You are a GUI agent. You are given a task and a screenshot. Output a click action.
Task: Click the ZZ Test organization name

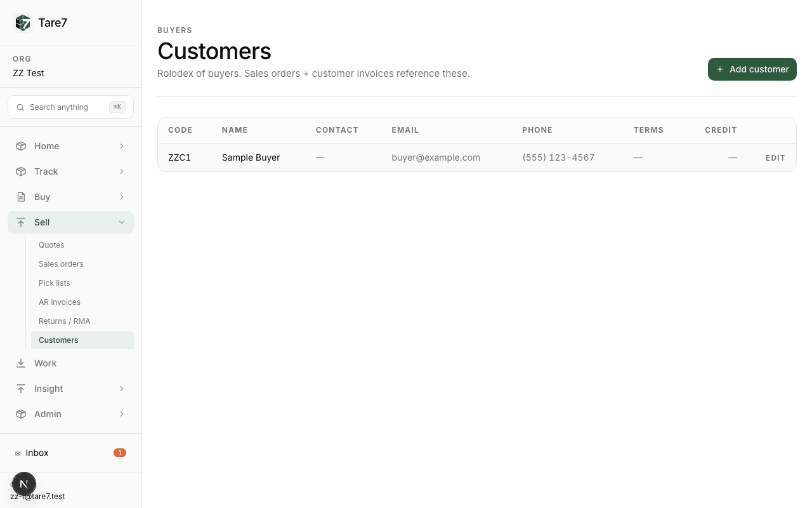(29, 73)
